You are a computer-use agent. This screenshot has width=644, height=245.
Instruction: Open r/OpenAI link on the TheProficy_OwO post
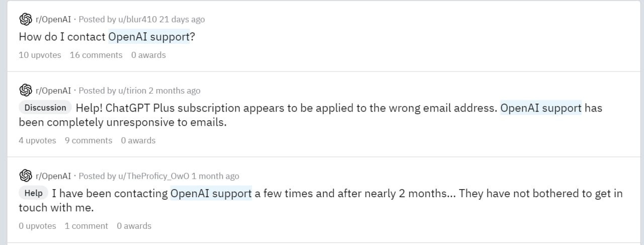click(53, 176)
